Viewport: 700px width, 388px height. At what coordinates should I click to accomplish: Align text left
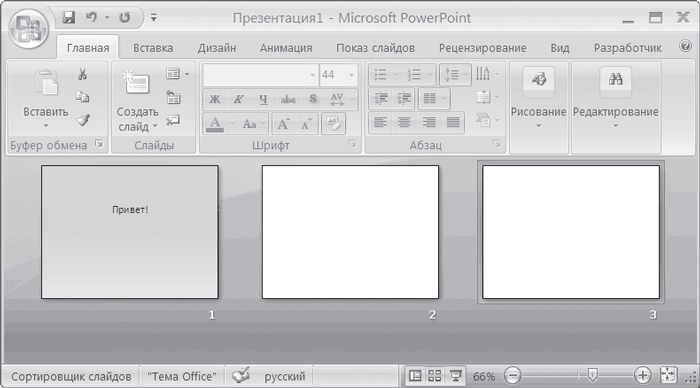(380, 122)
